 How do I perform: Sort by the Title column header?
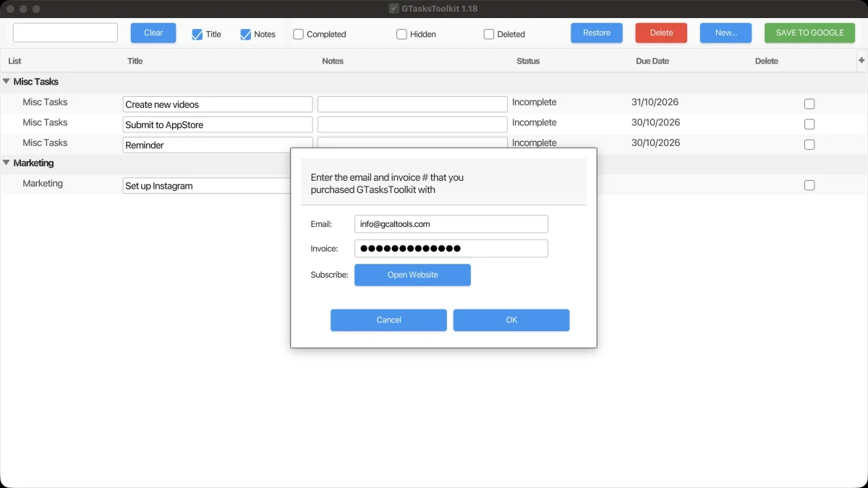(x=135, y=61)
